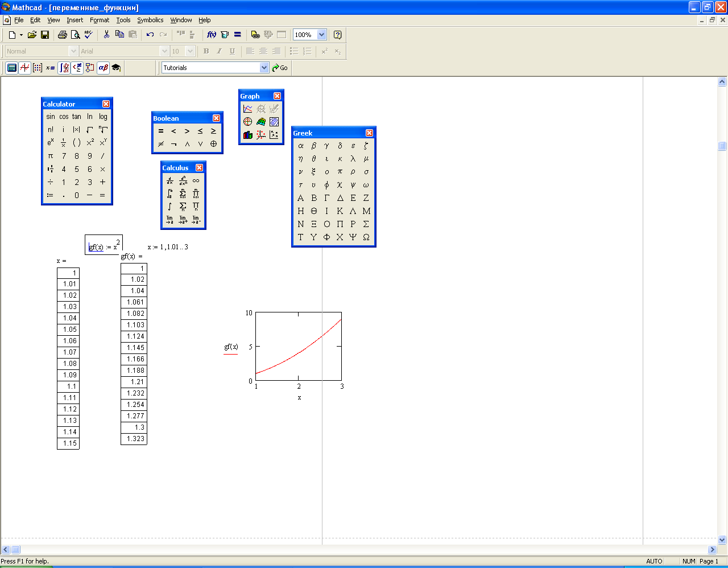Click the e^x key in the Calculator palette
This screenshot has width=728, height=568.
51,143
